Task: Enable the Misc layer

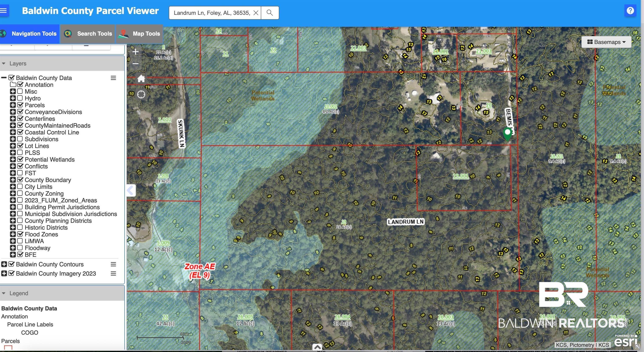Action: tap(20, 91)
